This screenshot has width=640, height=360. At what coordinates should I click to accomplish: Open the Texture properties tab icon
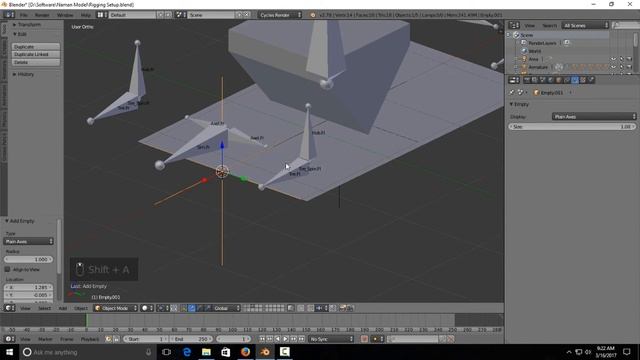coord(583,80)
